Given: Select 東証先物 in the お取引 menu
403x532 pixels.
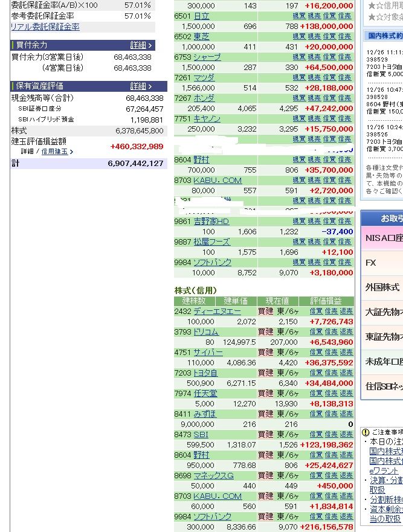Looking at the screenshot, I should pyautogui.click(x=382, y=337).
